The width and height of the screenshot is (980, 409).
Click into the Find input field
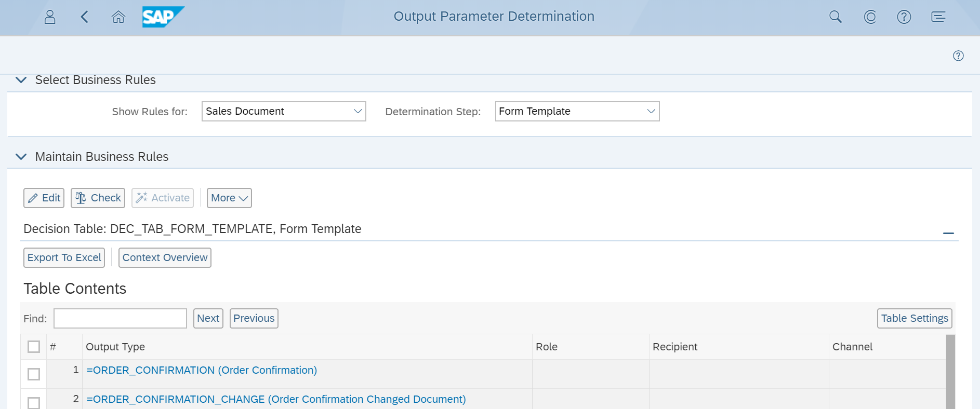[120, 318]
